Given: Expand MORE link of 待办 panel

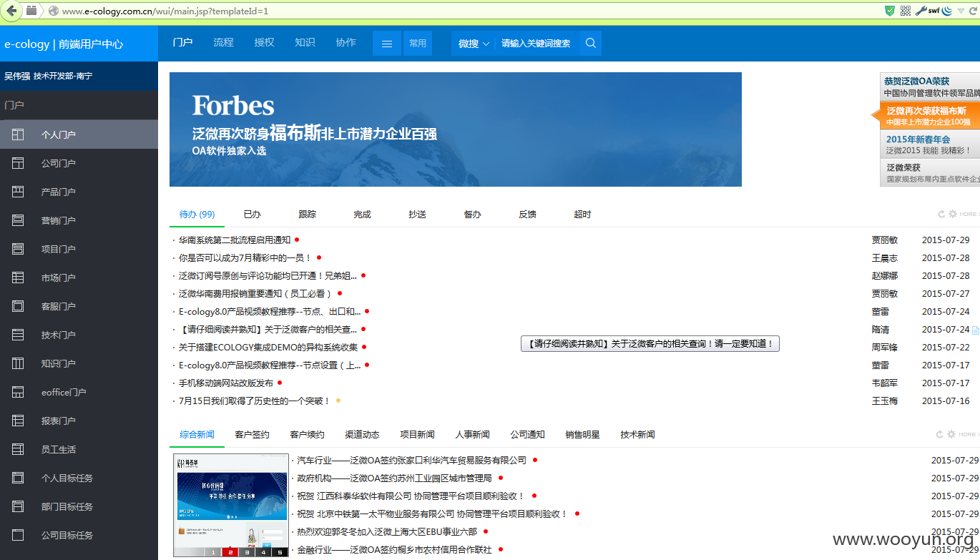Looking at the screenshot, I should click(969, 214).
